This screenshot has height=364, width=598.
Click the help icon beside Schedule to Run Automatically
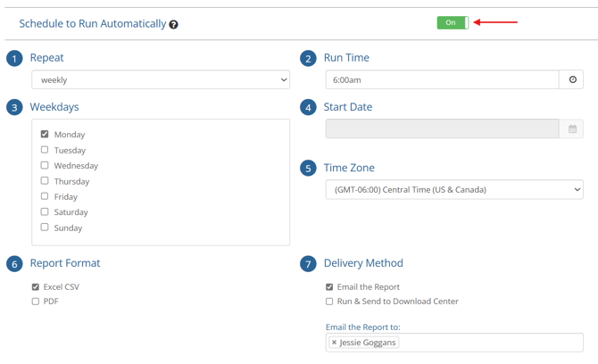pyautogui.click(x=173, y=25)
